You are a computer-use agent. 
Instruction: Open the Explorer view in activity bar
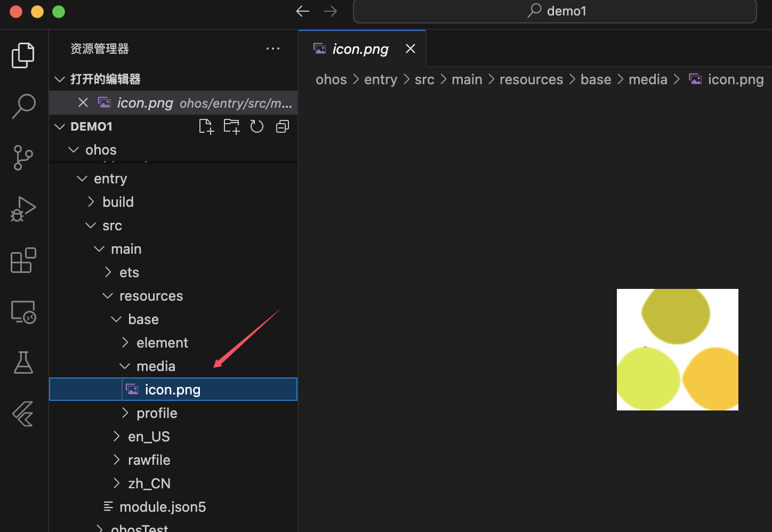point(23,55)
